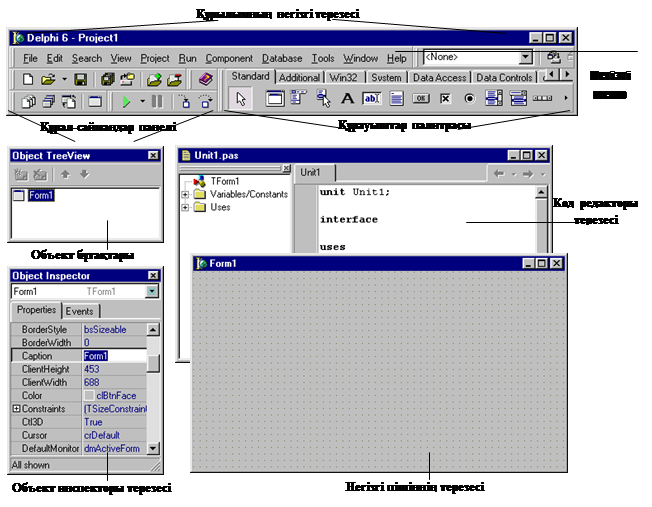
Task: Switch to the Additional palette tab
Action: coord(299,78)
